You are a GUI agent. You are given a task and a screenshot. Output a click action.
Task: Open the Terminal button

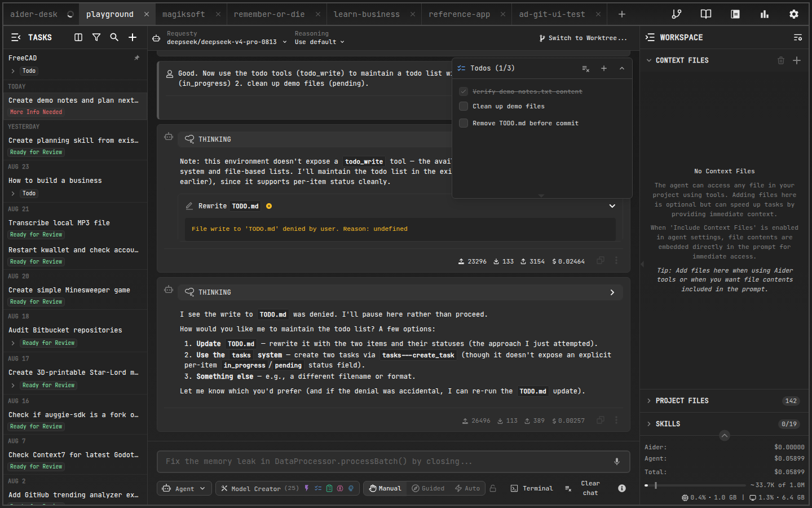[532, 488]
